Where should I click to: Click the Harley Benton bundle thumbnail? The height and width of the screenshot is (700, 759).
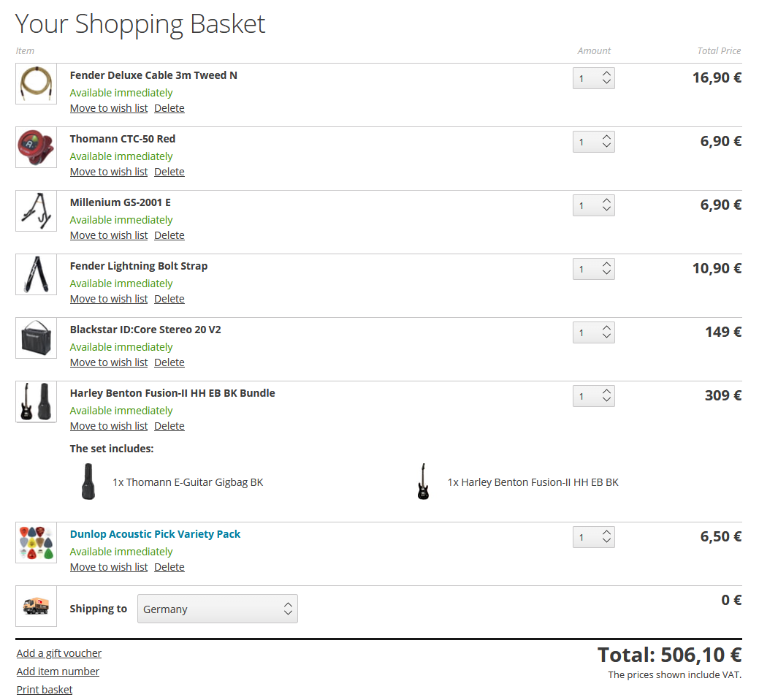click(x=36, y=402)
